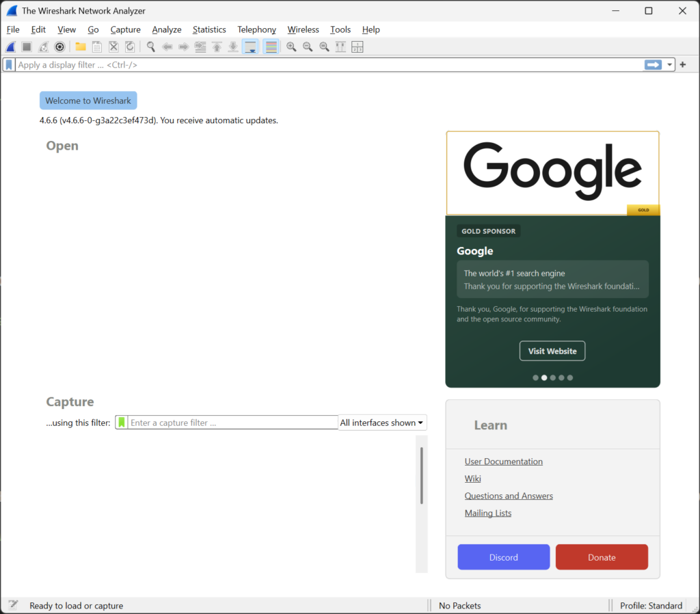This screenshot has width=700, height=614.
Task: Click the resize columns toolbar icon
Action: pyautogui.click(x=340, y=47)
